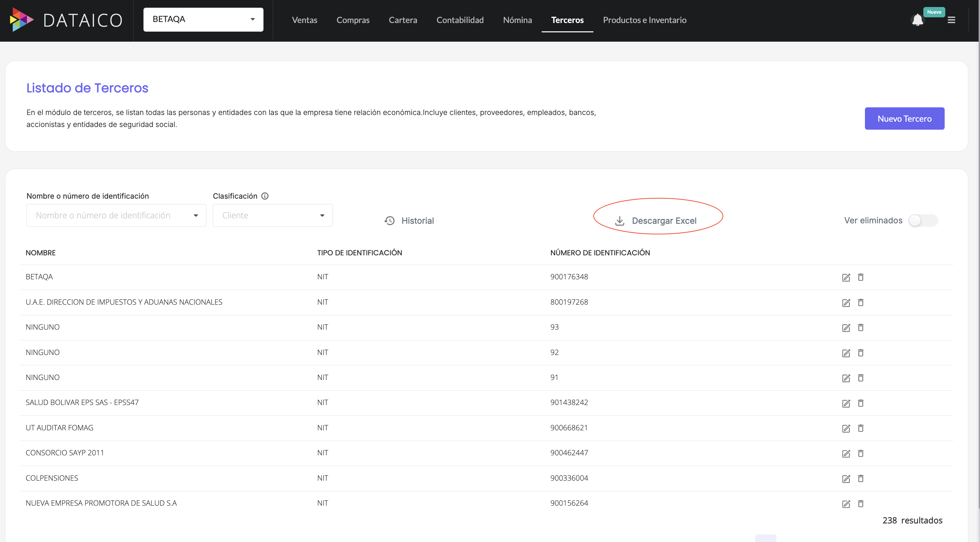Delete the NINGUNO row numbered 93

861,328
